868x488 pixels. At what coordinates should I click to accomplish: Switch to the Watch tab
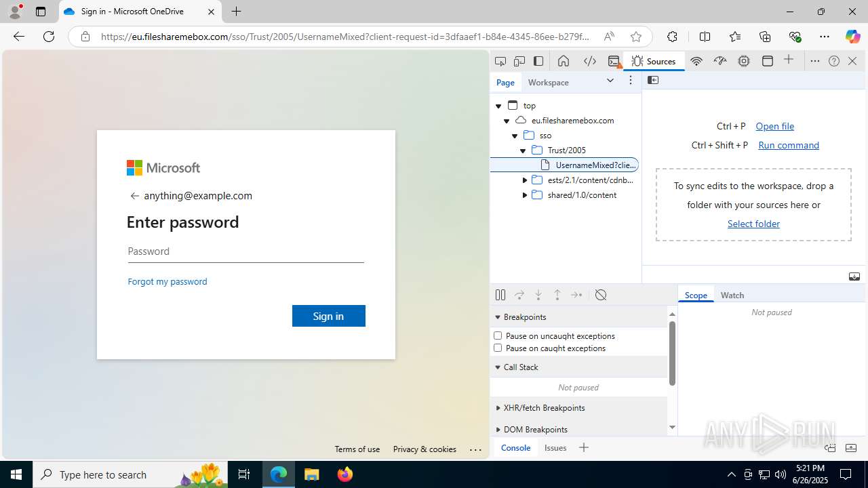coord(732,295)
